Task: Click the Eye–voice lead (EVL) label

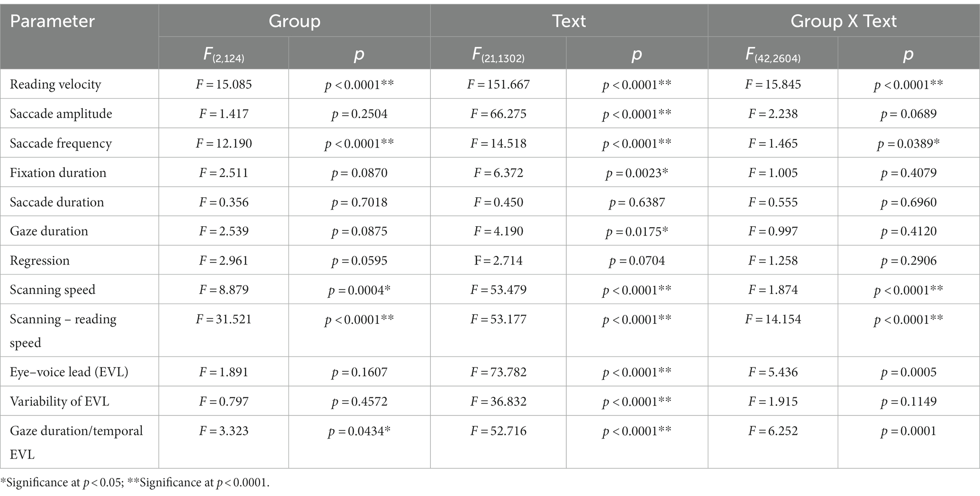Action: pos(69,372)
